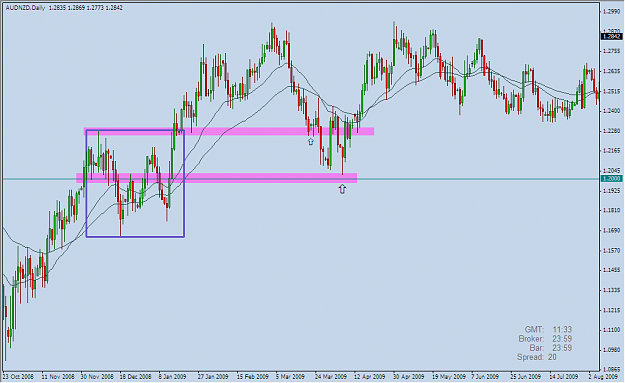Click the GMT: 11:33 clock readout
Image resolution: width=625 pixels, height=383 pixels.
click(x=548, y=330)
